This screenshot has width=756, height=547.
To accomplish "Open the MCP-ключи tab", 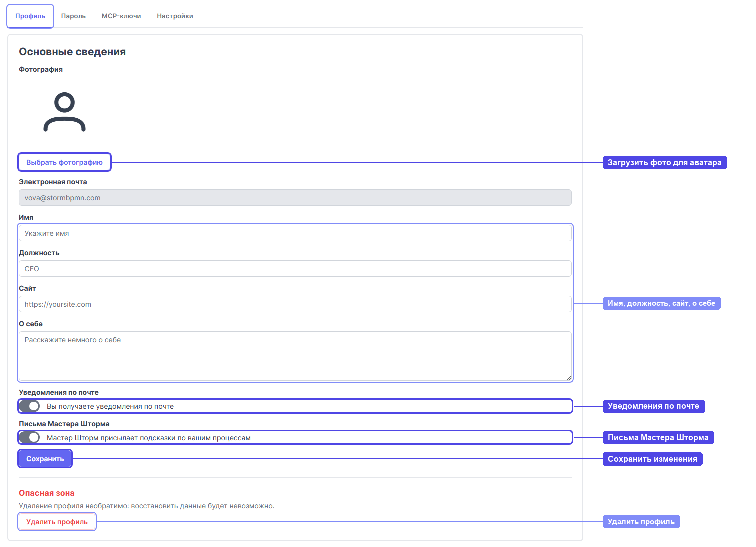I will pyautogui.click(x=121, y=16).
